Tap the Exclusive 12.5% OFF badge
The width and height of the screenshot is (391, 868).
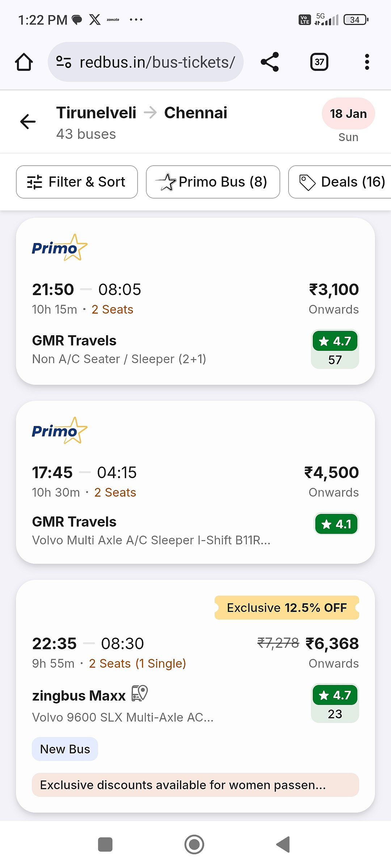pyautogui.click(x=287, y=608)
